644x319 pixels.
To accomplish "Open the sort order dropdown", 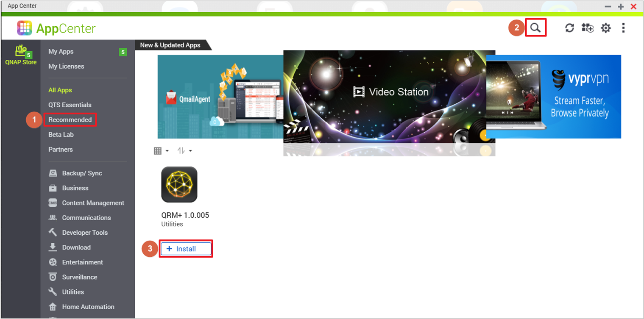I will 184,151.
